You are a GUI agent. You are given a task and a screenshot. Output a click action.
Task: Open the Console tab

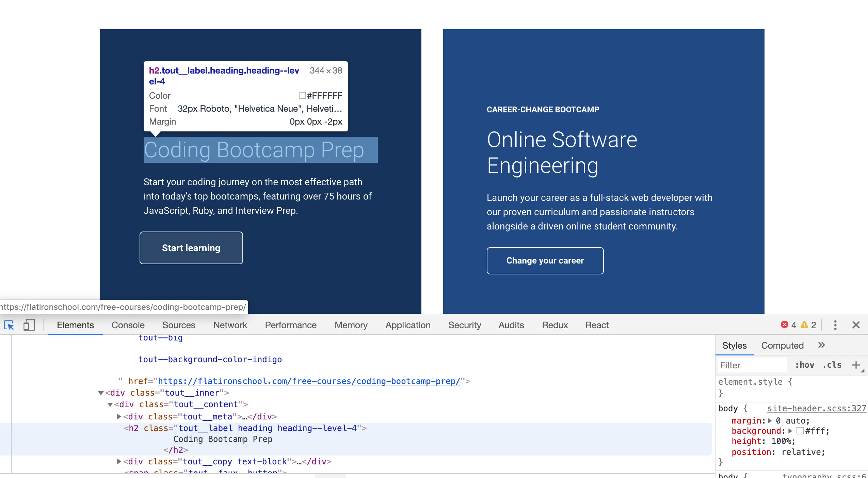(x=128, y=325)
